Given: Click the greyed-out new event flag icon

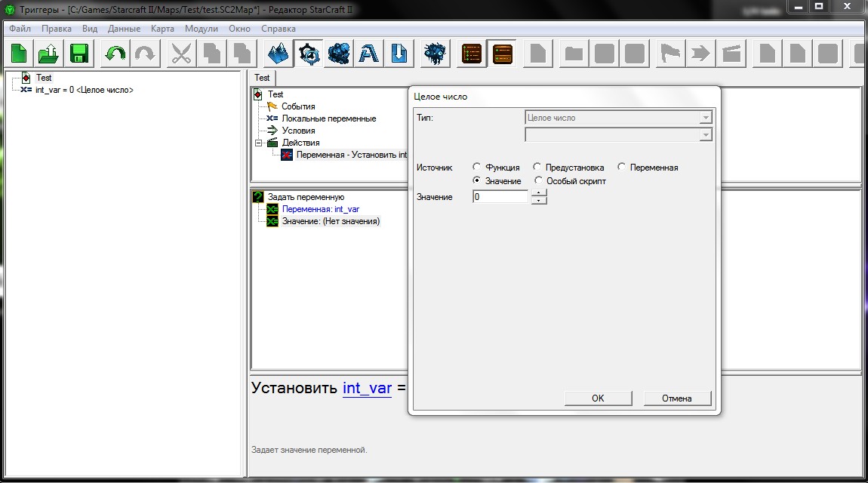Looking at the screenshot, I should (x=670, y=54).
